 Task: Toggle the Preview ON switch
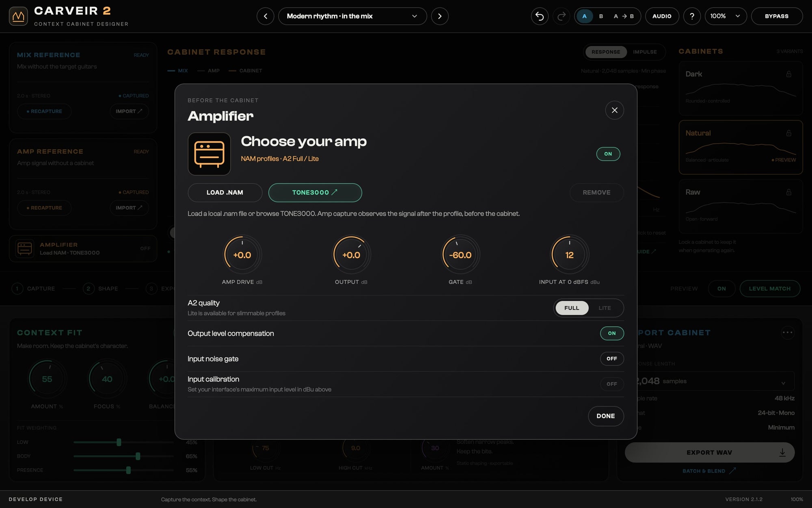click(721, 289)
